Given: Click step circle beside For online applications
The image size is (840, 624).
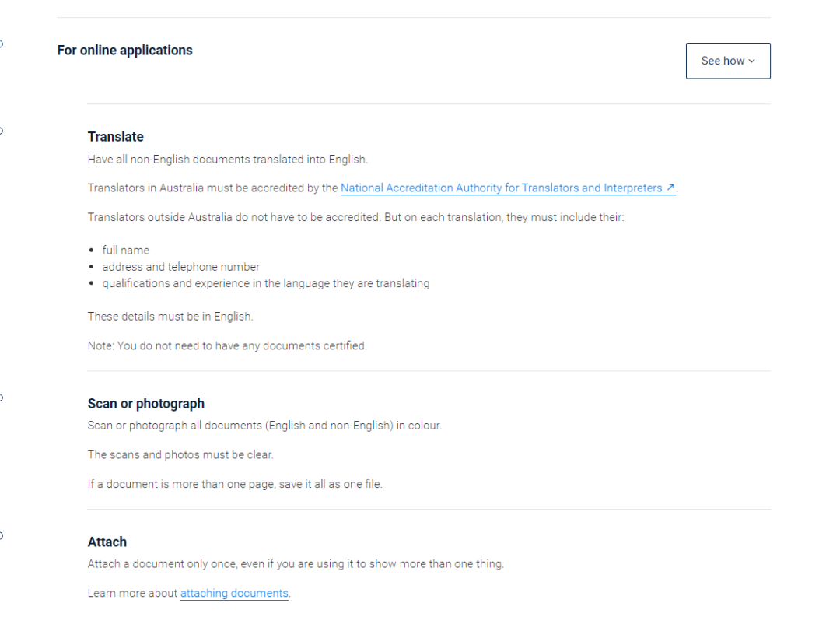Looking at the screenshot, I should [1, 44].
